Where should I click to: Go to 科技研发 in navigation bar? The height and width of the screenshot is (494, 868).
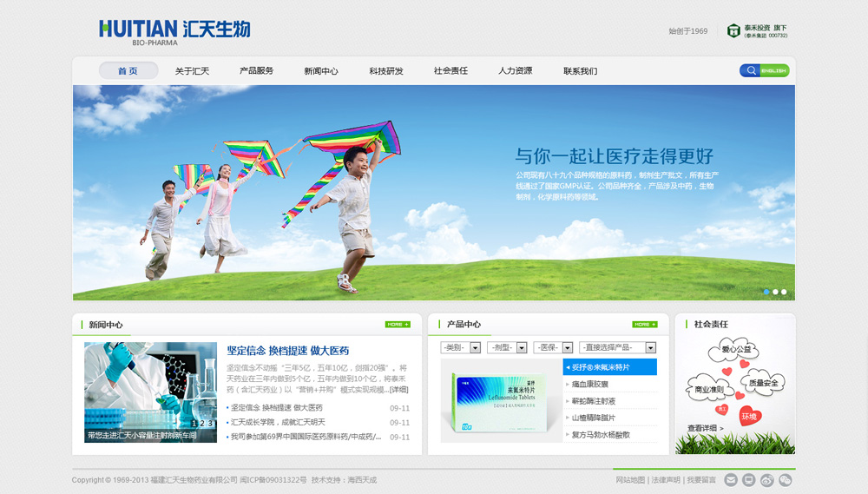(x=386, y=71)
